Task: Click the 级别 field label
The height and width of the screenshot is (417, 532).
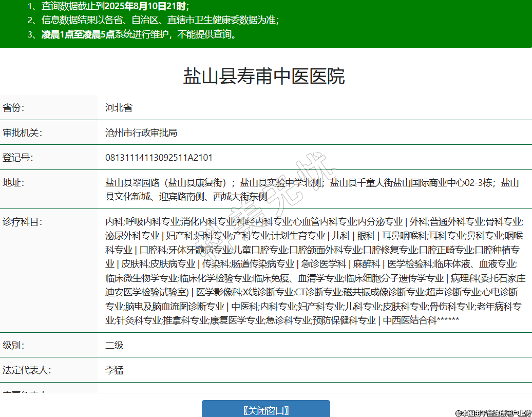Action: 14,345
